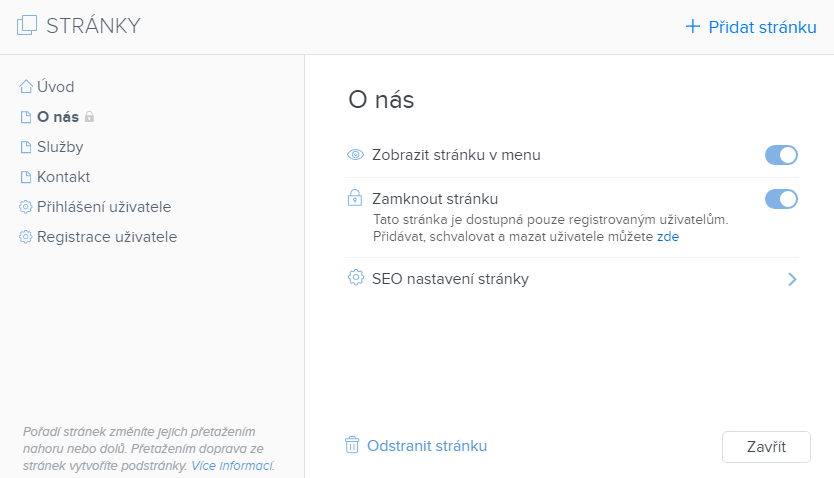Open the SEO nastavení stránky row
Viewport: 834px width, 478px height.
pyautogui.click(x=571, y=279)
